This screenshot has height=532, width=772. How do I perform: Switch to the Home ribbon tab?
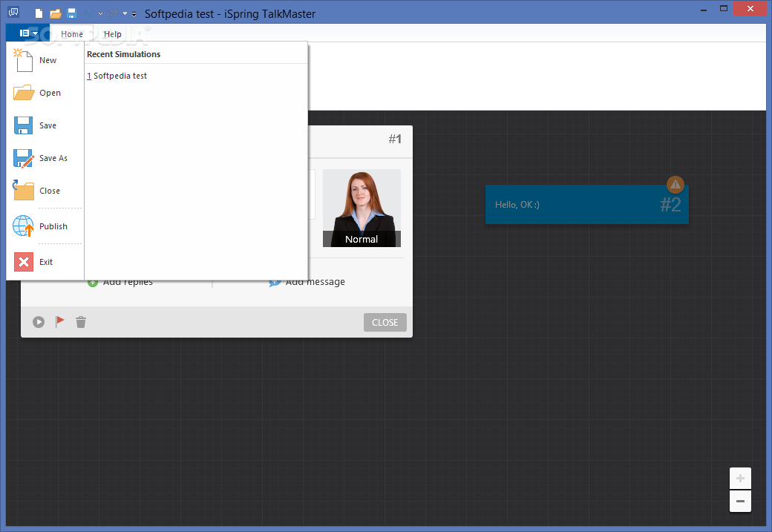72,34
